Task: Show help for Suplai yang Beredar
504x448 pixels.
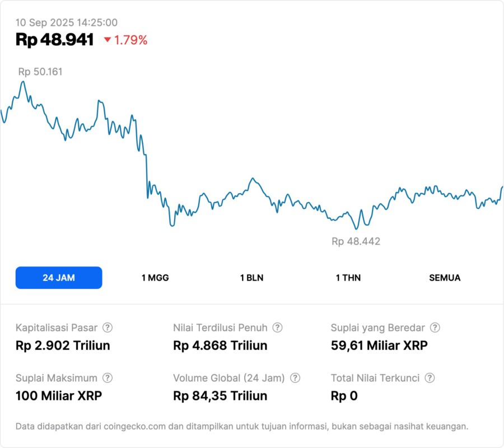Action: [x=435, y=328]
